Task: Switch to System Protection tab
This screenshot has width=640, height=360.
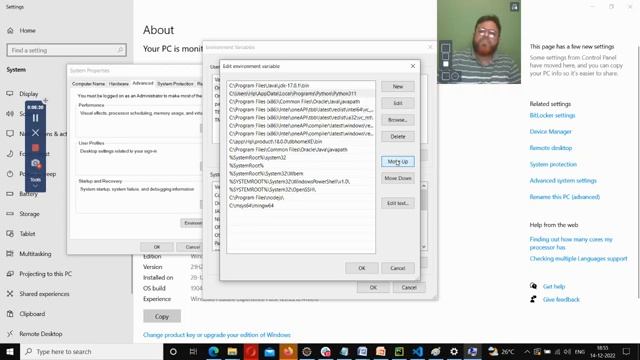Action: point(175,84)
